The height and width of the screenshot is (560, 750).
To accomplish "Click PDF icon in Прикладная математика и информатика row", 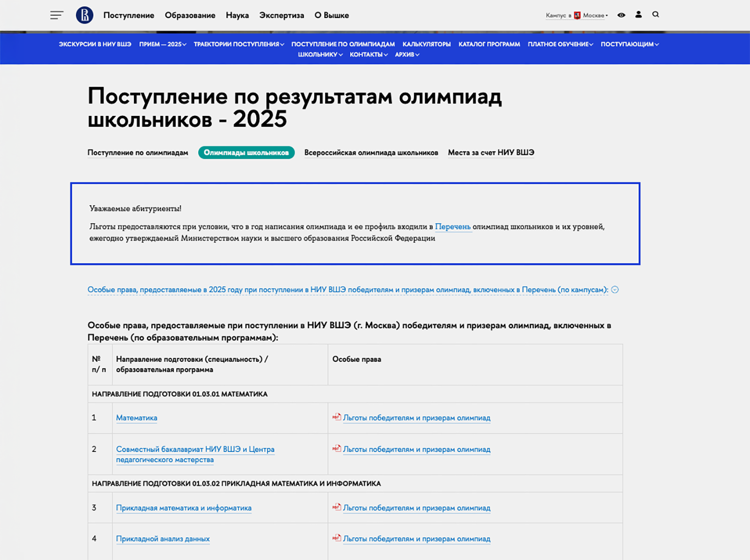I will click(337, 507).
